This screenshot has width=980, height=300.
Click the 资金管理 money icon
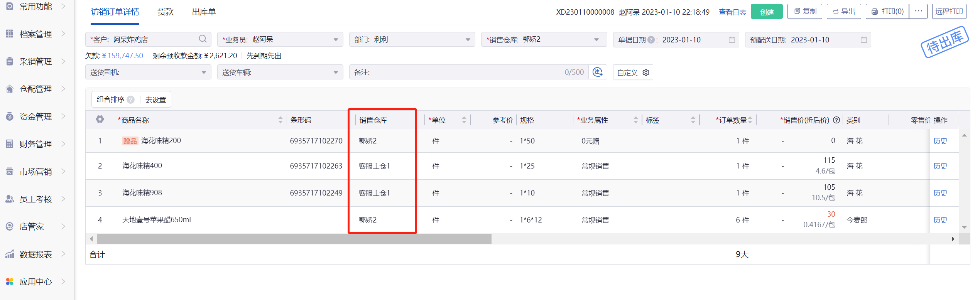point(10,116)
